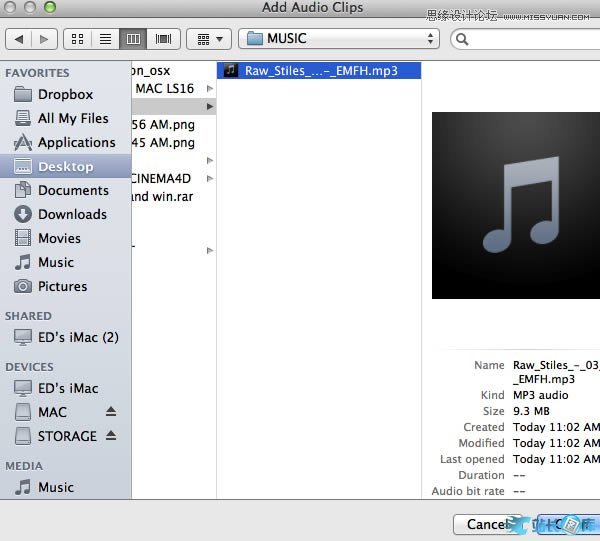This screenshot has width=600, height=541.
Task: Select All My Files in sidebar
Action: click(x=72, y=118)
